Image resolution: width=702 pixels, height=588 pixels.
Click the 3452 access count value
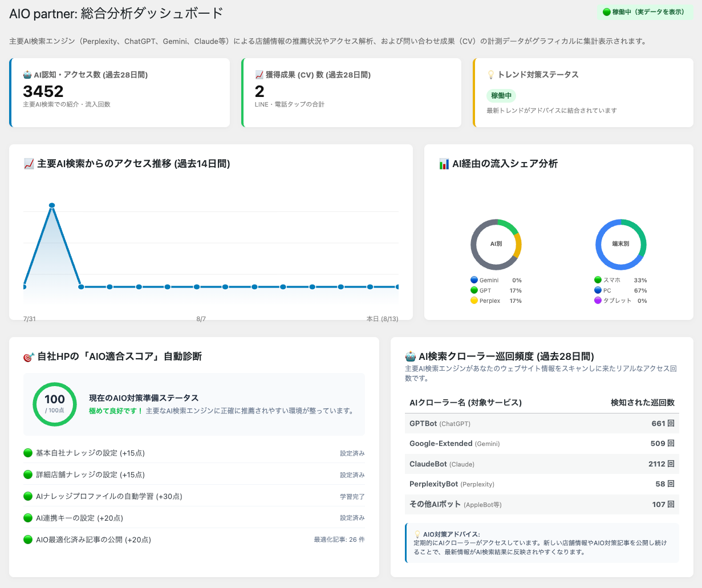43,91
